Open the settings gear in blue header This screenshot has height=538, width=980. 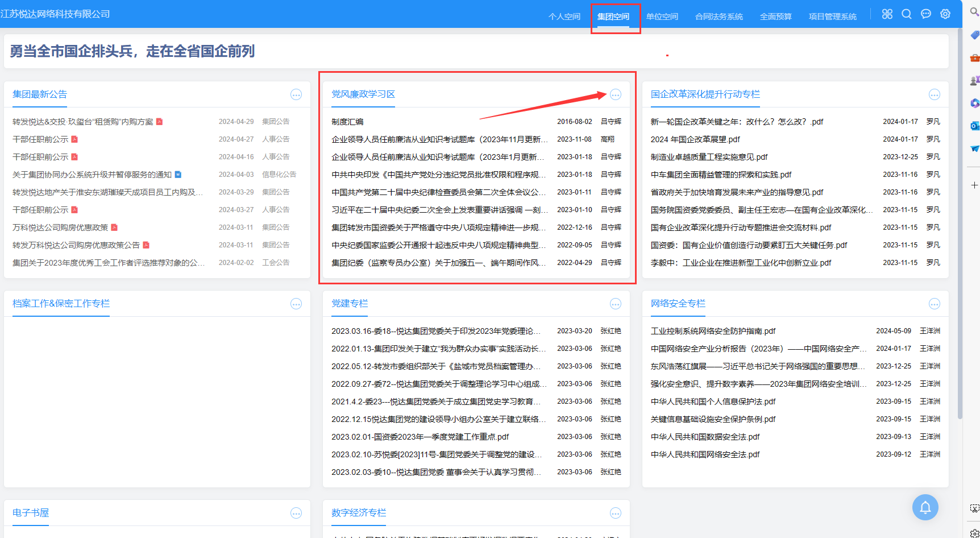[x=945, y=14]
